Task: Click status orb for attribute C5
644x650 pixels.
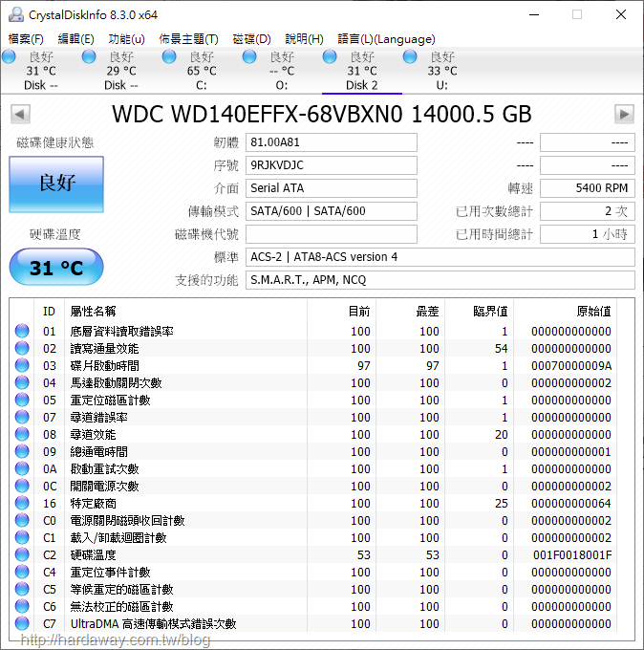Action: tap(22, 589)
